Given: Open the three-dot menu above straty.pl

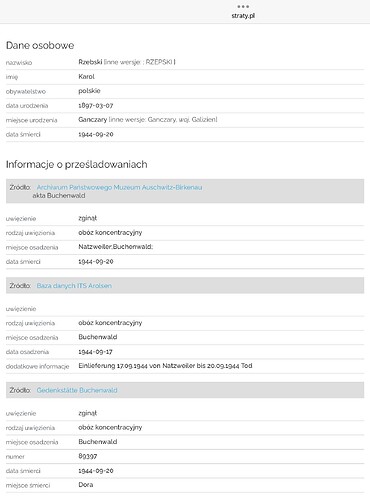Looking at the screenshot, I should pyautogui.click(x=243, y=6).
